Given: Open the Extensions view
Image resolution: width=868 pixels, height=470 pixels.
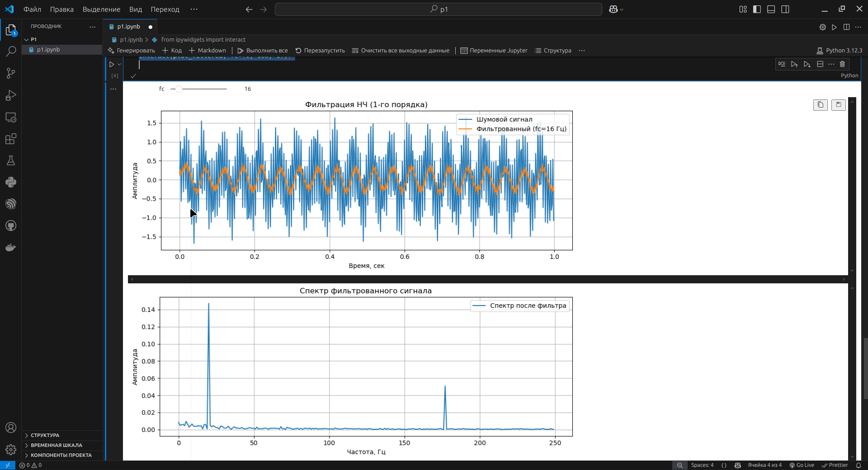Looking at the screenshot, I should pos(11,139).
